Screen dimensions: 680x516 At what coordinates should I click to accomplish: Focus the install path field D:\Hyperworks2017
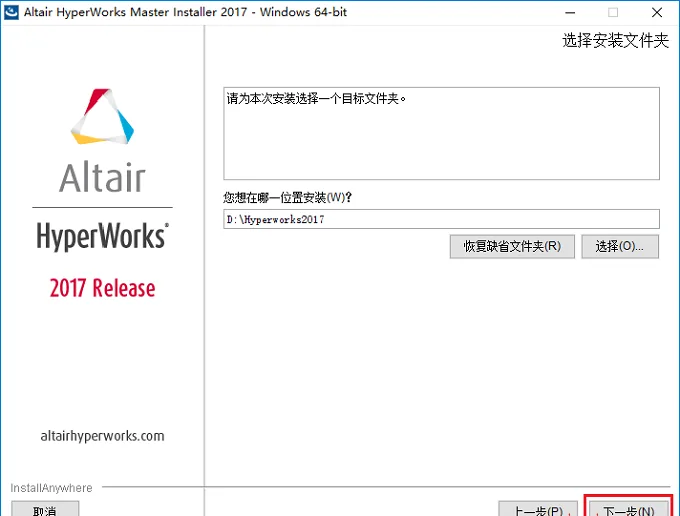[441, 219]
